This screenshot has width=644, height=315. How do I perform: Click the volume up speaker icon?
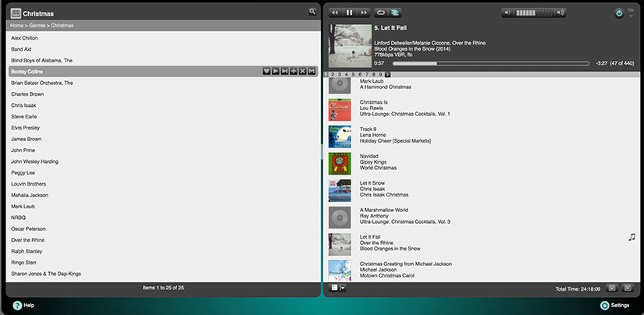[x=560, y=12]
